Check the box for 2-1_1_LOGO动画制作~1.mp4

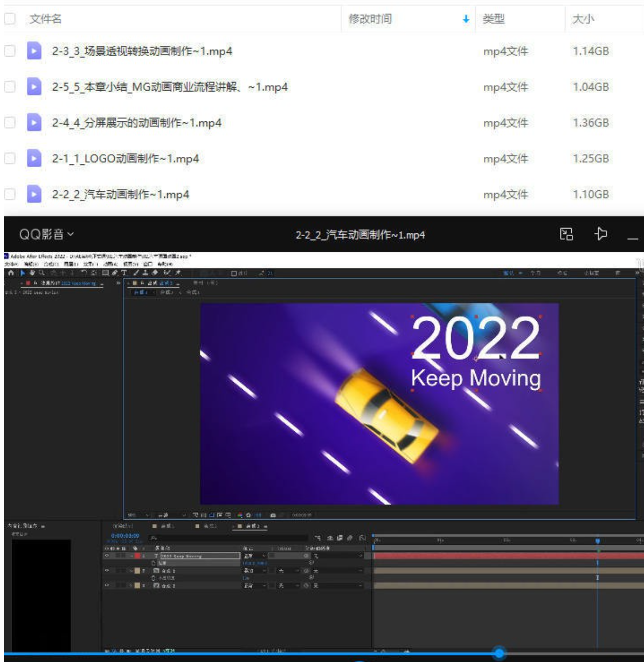pyautogui.click(x=10, y=158)
